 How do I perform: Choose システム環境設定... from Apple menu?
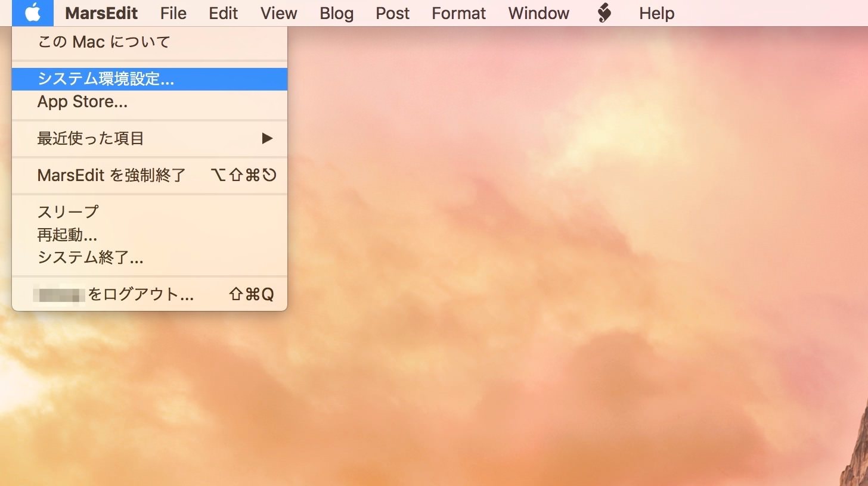click(x=150, y=79)
